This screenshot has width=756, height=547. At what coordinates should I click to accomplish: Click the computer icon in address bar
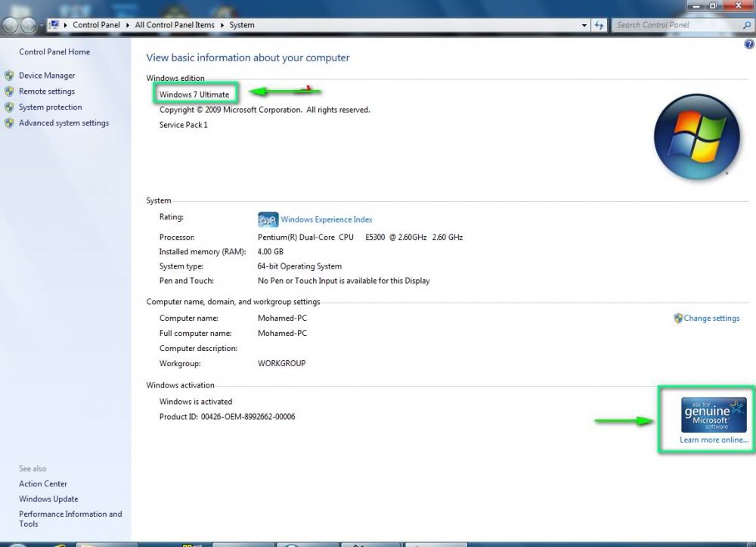(x=54, y=25)
